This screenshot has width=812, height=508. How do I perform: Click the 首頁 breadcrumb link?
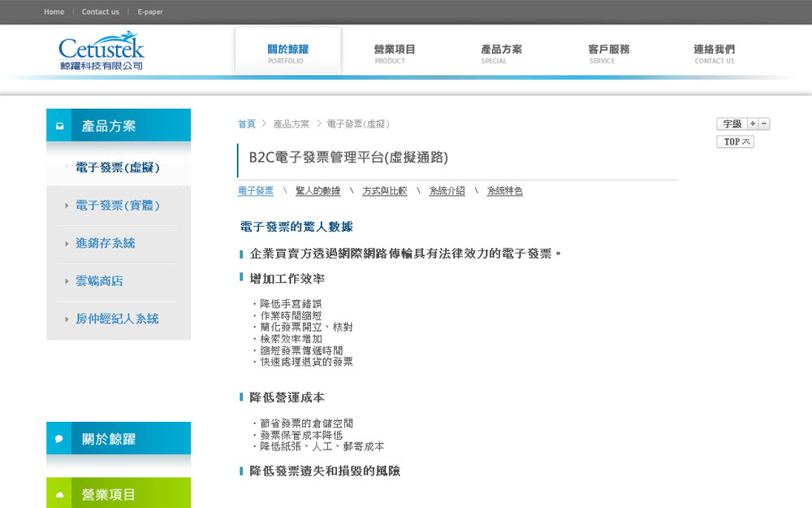click(246, 124)
